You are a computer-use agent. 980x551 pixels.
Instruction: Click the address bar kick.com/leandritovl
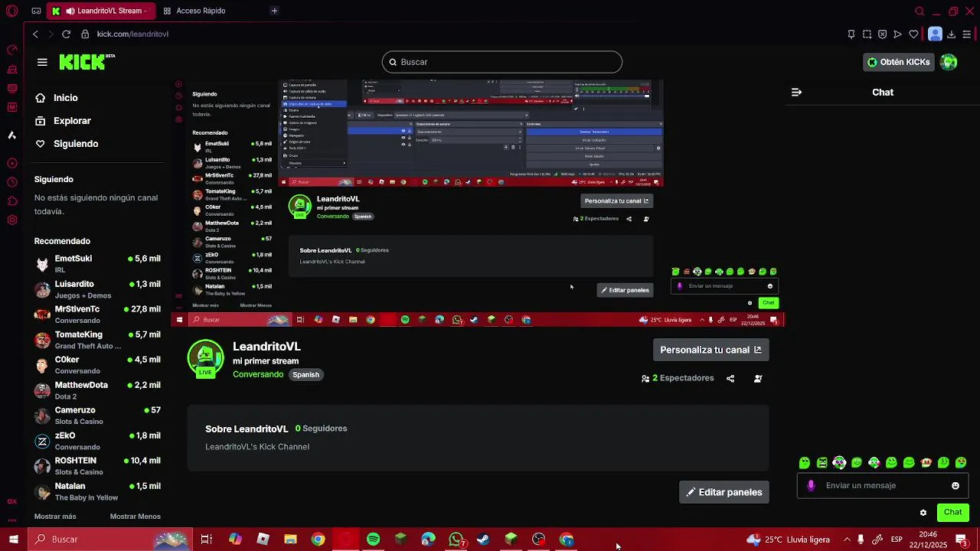pos(132,34)
